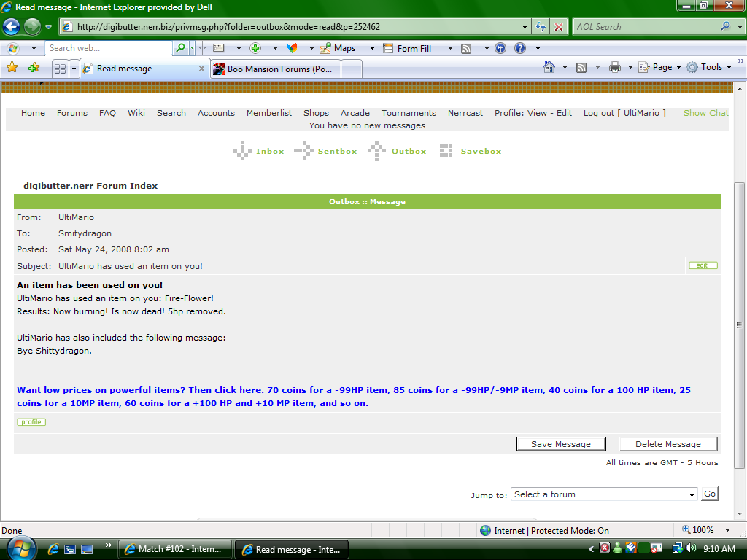Screen dimensions: 747x560
Task: Click the Add to Favorites icon
Action: (34, 68)
